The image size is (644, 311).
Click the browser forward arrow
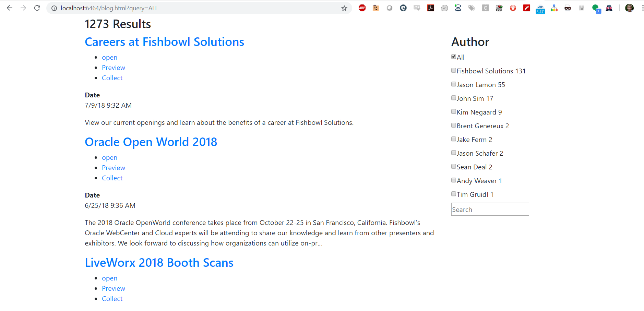coord(23,8)
